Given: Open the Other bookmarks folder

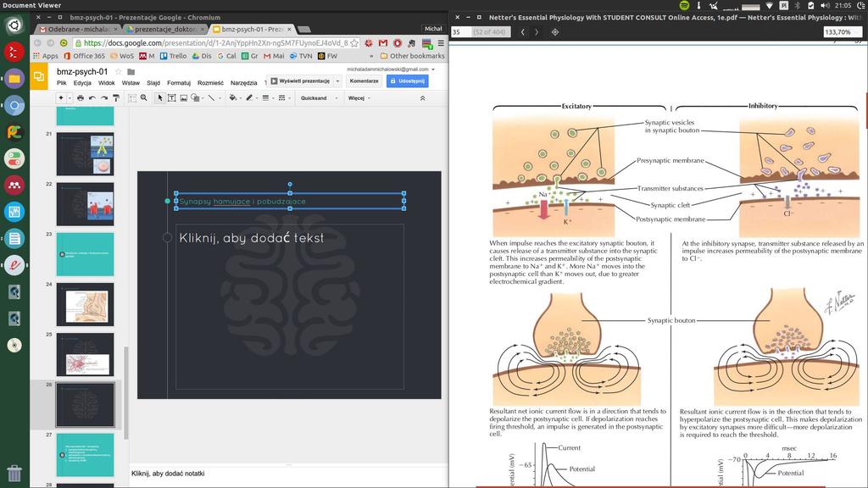Looking at the screenshot, I should pyautogui.click(x=413, y=56).
